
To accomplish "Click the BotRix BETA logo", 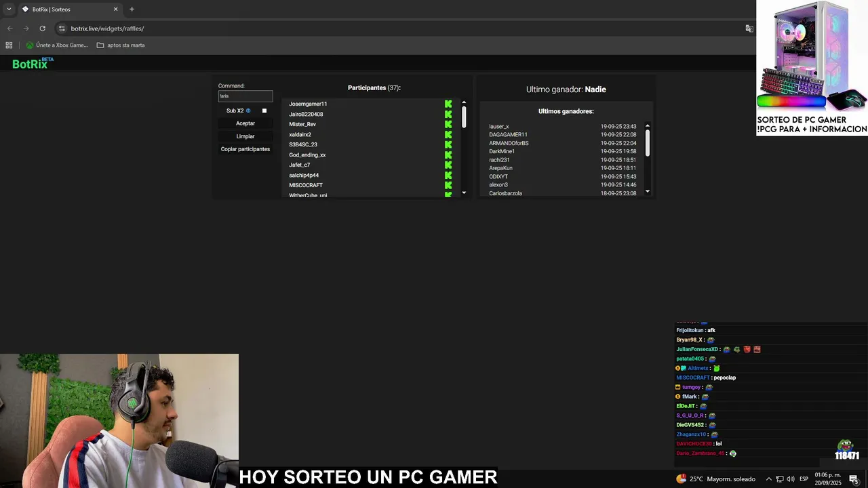I will [33, 63].
